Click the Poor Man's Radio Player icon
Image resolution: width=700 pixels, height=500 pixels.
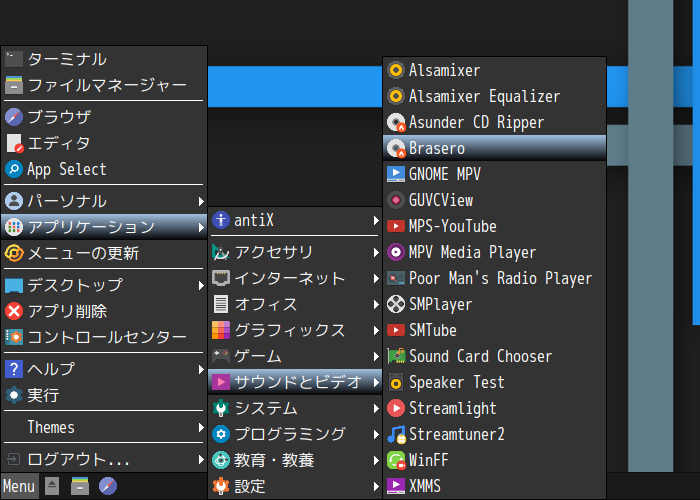[x=396, y=278]
